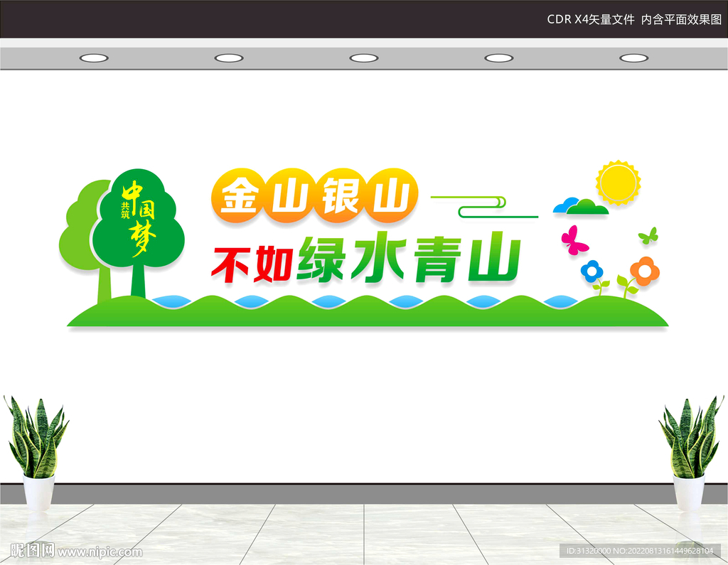Click the blue flower graphic

pyautogui.click(x=592, y=271)
